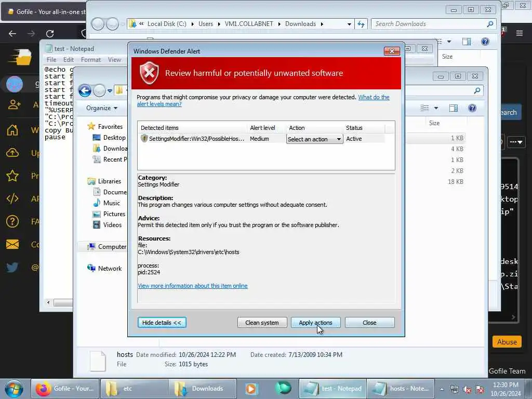The image size is (532, 399).
Task: Click the Abuse button on Gofile page
Action: [507, 342]
